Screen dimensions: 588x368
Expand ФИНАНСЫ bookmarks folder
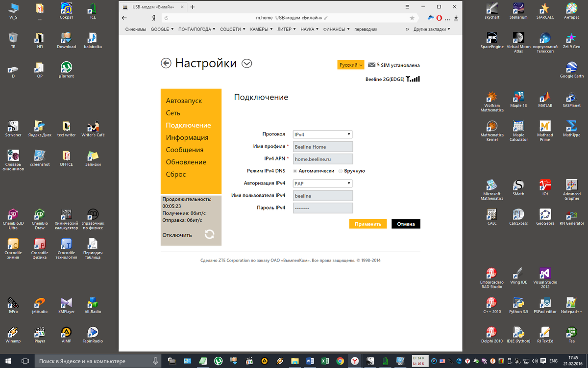336,29
